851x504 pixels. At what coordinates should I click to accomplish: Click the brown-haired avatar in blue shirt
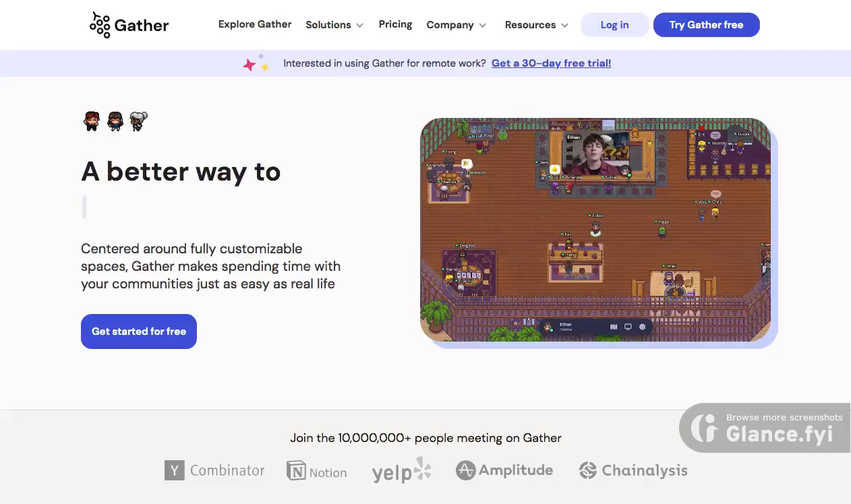click(115, 121)
